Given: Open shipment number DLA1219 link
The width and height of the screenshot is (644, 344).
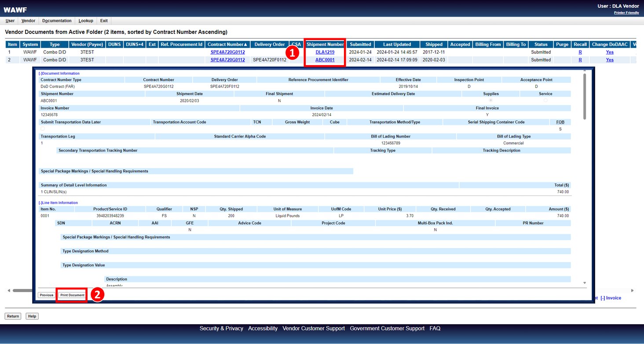Looking at the screenshot, I should pos(325,52).
